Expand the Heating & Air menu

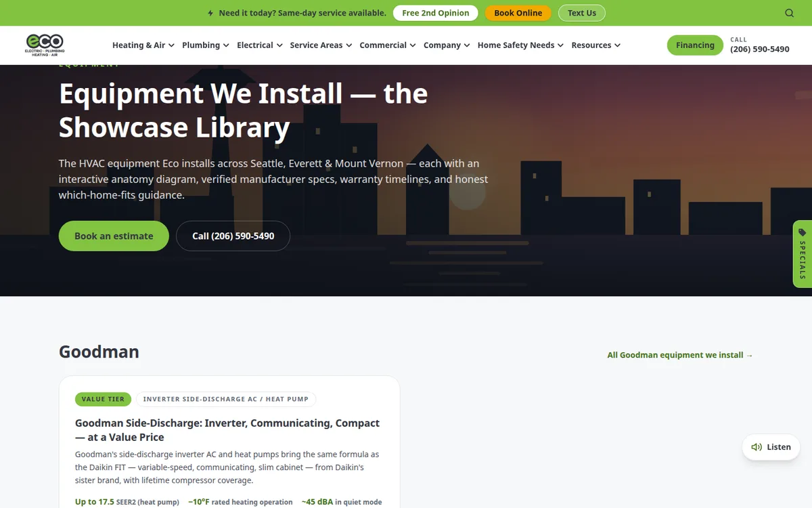[x=143, y=45]
